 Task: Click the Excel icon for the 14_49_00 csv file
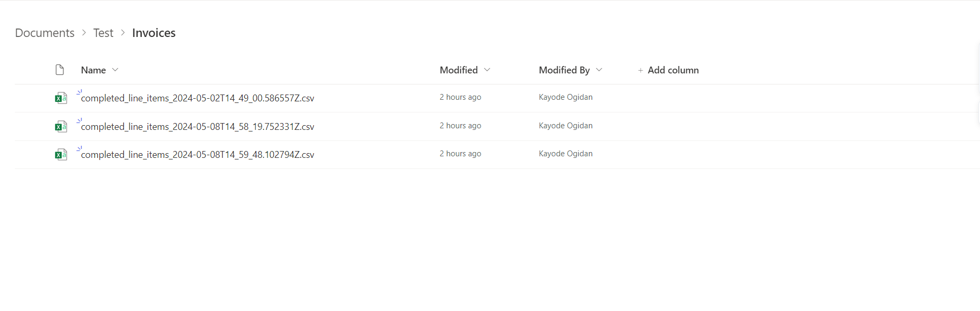click(61, 98)
